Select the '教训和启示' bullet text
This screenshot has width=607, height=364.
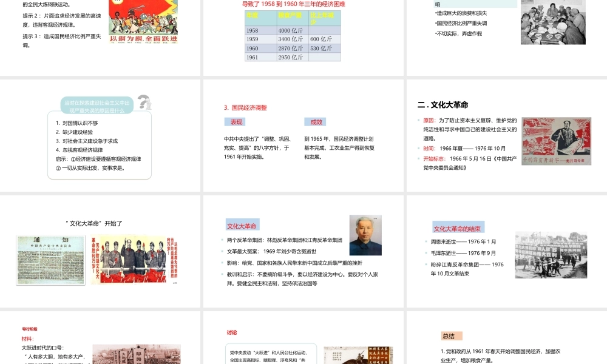(x=302, y=279)
